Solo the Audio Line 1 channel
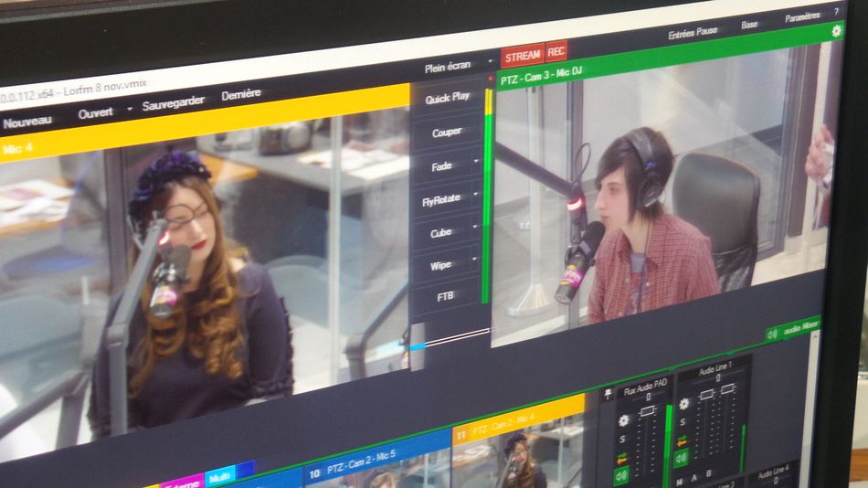Screen dimensions: 868x488 click(x=683, y=422)
